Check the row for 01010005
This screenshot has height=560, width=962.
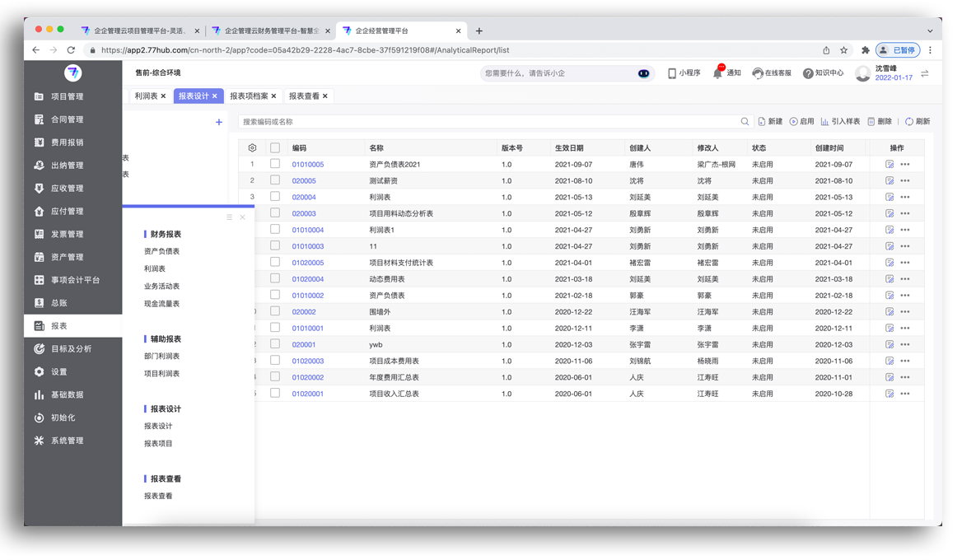[x=275, y=164]
